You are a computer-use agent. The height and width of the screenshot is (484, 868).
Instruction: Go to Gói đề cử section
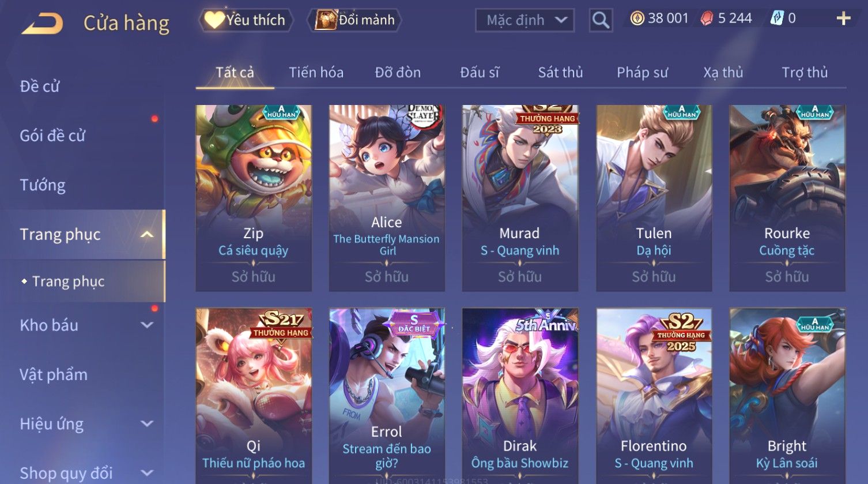click(52, 136)
